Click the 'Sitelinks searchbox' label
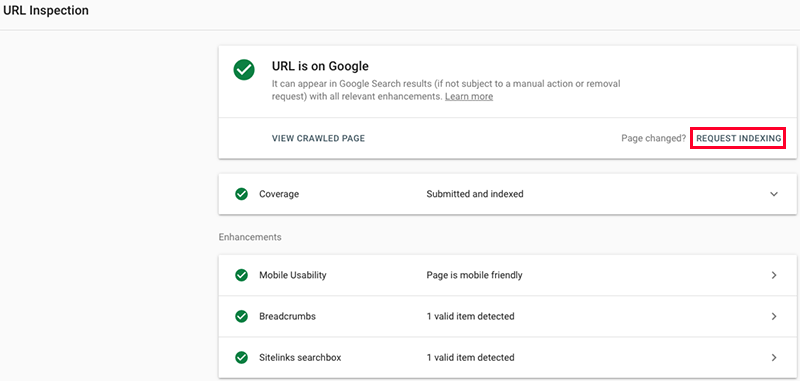The image size is (800, 381). (x=300, y=358)
